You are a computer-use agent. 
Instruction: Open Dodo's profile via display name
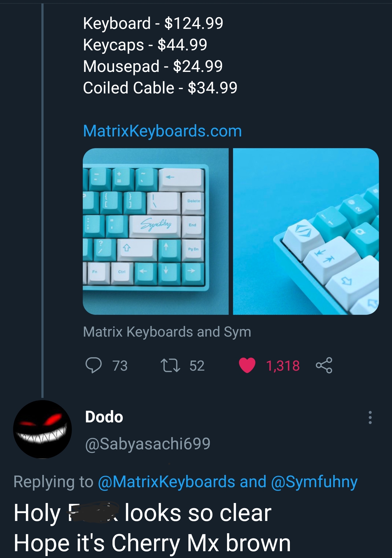point(104,417)
